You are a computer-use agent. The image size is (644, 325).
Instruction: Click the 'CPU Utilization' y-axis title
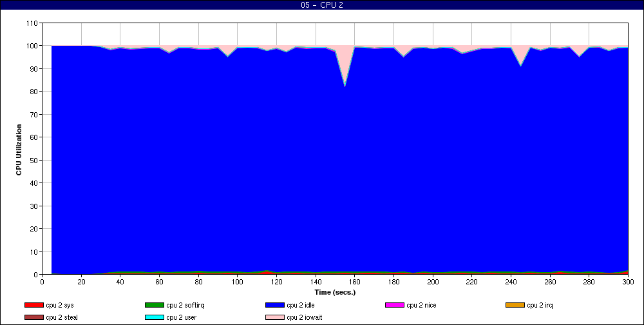tap(19, 150)
